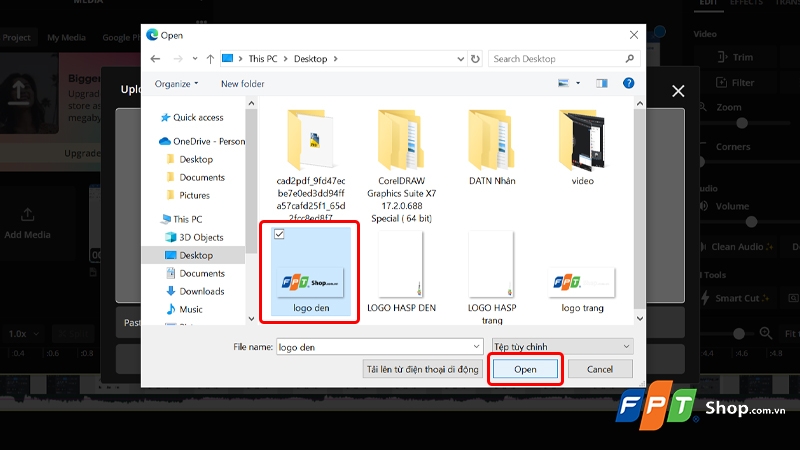The image size is (800, 450).
Task: Open the recent locations dropdown arrow
Action: tap(195, 59)
